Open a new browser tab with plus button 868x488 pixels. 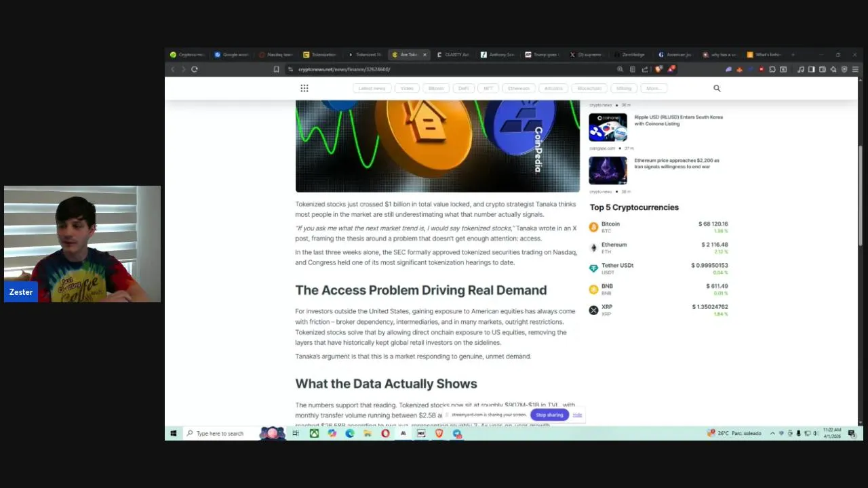pos(793,54)
